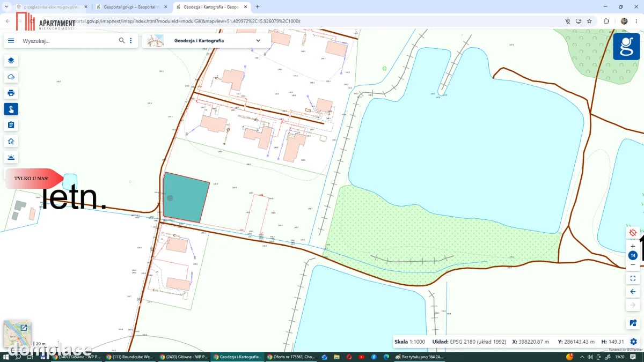Zoom out with the minus button
Screen dimensions: 644x362
633,264
